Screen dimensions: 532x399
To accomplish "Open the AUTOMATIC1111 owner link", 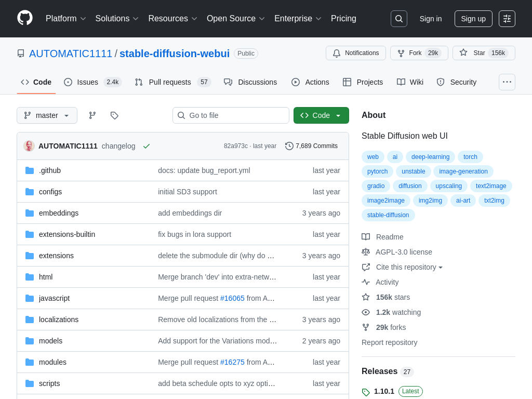I will point(71,54).
